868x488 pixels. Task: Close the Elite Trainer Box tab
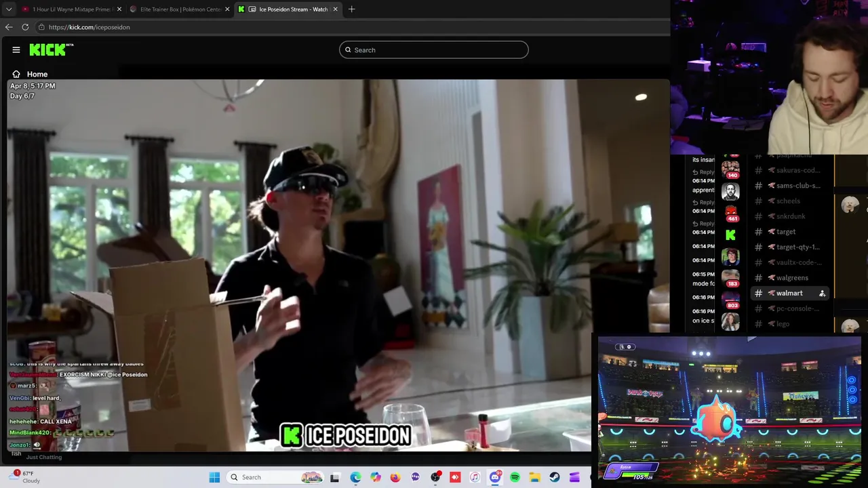coord(227,9)
